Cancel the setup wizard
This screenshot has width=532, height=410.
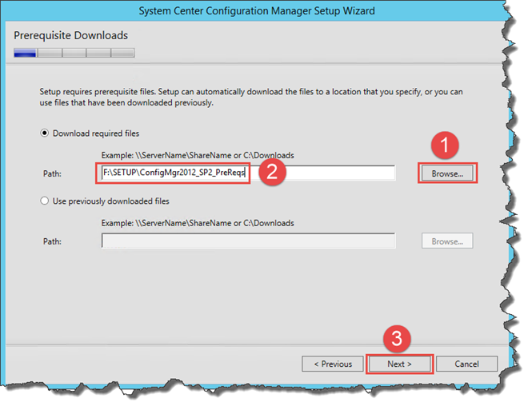[x=466, y=364]
